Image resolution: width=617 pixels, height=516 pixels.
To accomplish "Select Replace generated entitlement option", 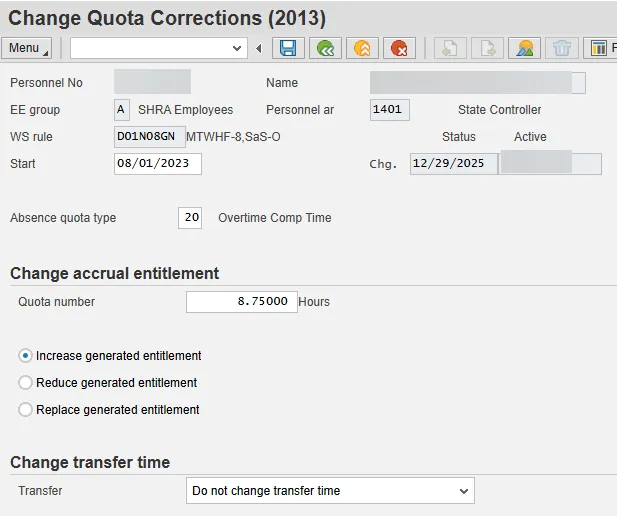I will click(26, 410).
